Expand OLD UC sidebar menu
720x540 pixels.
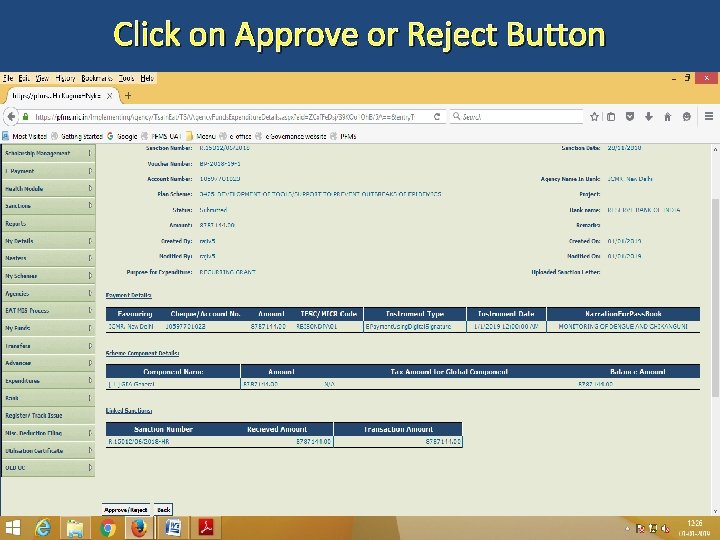coord(48,467)
